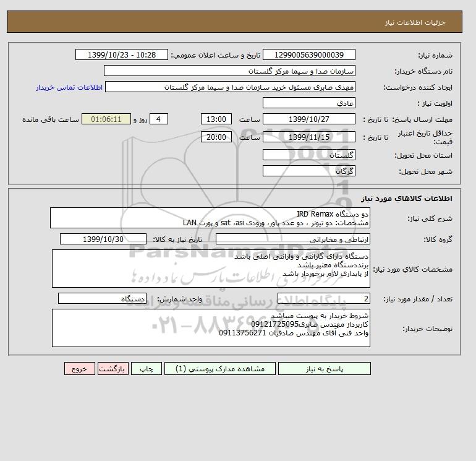Click the چاپ print button
476x461 pixels.
(147, 369)
